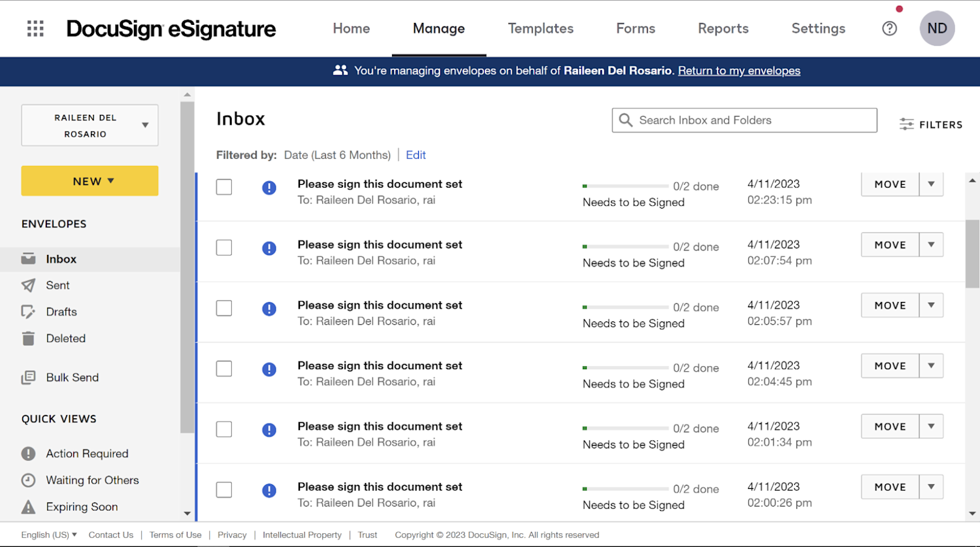Open the Reports section
This screenshot has height=547, width=980.
pyautogui.click(x=723, y=28)
